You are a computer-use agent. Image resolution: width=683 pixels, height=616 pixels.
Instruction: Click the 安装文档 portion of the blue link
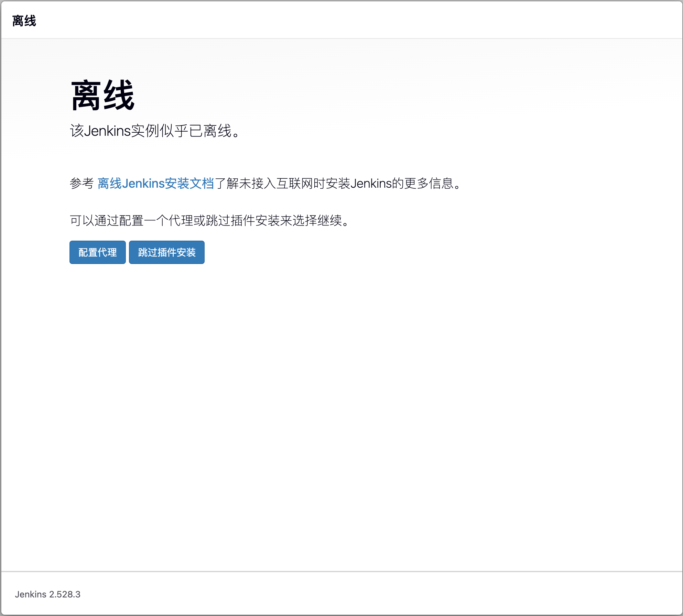tap(189, 184)
